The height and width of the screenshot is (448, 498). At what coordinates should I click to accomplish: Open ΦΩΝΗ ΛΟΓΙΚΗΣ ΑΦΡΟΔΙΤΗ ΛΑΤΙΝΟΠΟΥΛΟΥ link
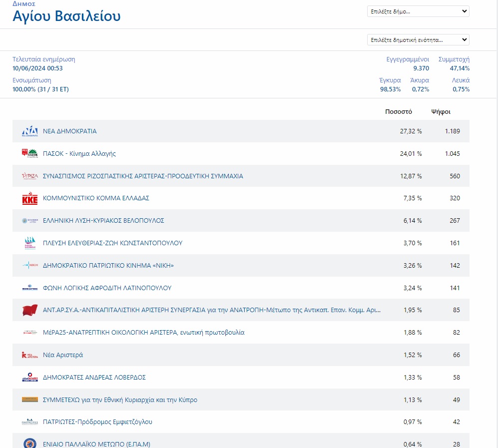point(107,288)
